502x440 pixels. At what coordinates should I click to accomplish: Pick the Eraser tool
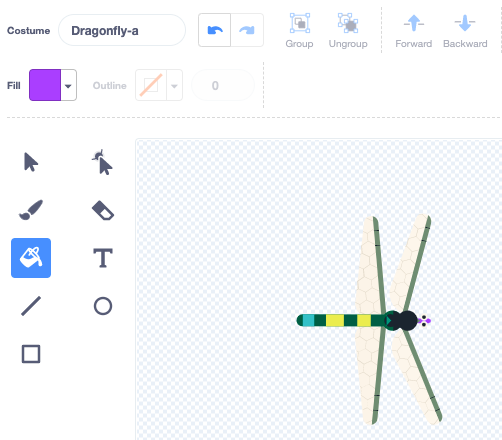[103, 210]
